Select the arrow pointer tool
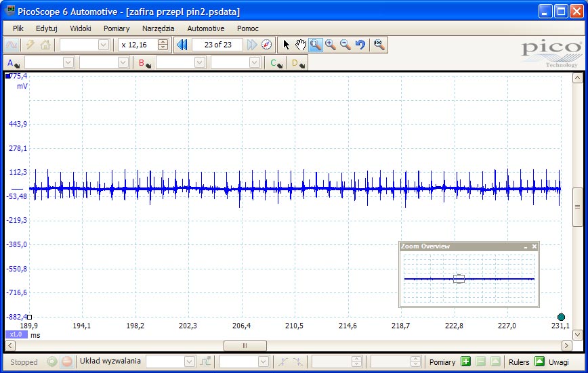The height and width of the screenshot is (373, 588). coord(287,45)
